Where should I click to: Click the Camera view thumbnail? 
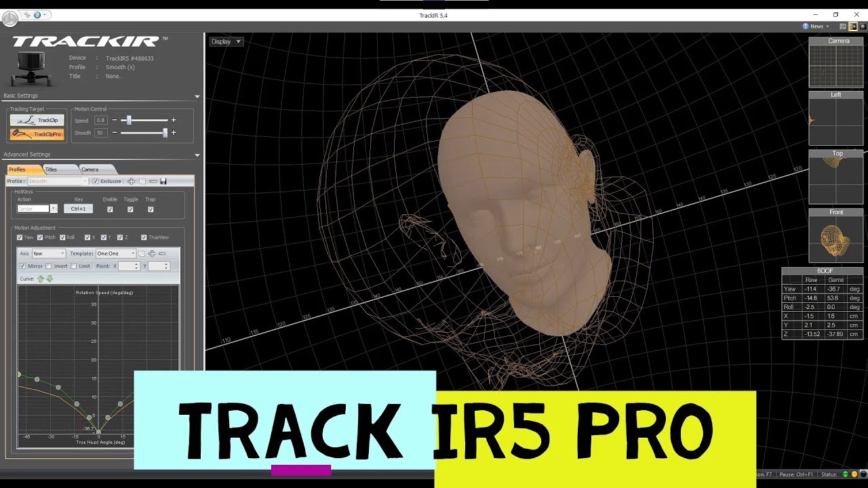[x=836, y=63]
